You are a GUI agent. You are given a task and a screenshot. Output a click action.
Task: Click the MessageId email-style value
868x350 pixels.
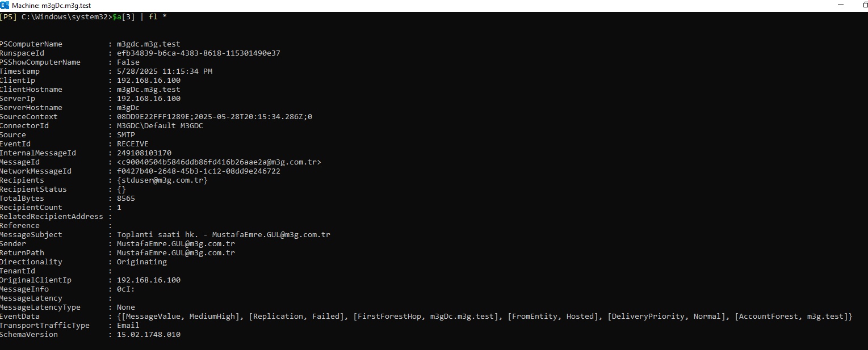click(219, 162)
